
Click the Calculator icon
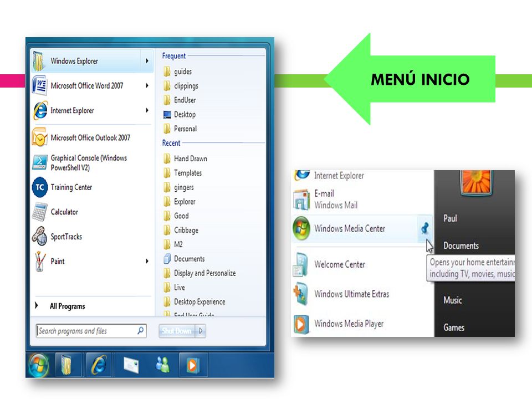coord(40,212)
